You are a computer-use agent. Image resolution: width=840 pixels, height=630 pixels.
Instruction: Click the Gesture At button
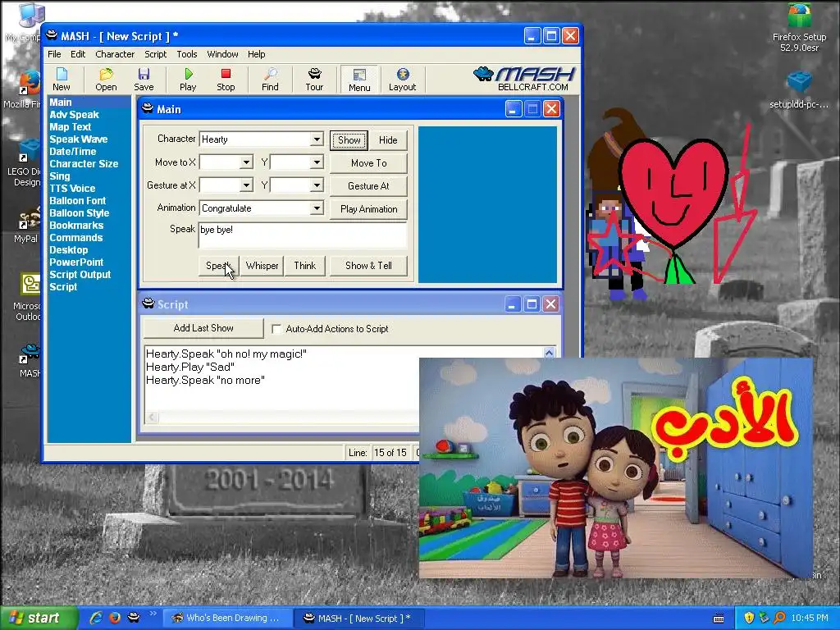point(368,186)
